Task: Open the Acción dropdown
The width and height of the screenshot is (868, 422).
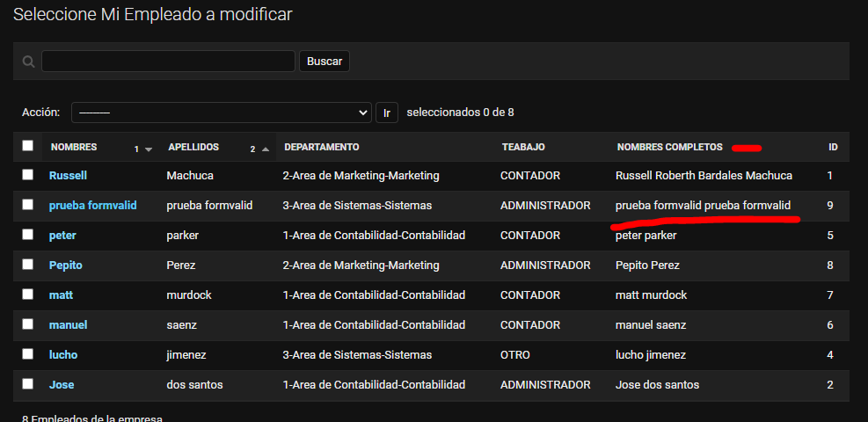Action: point(222,113)
